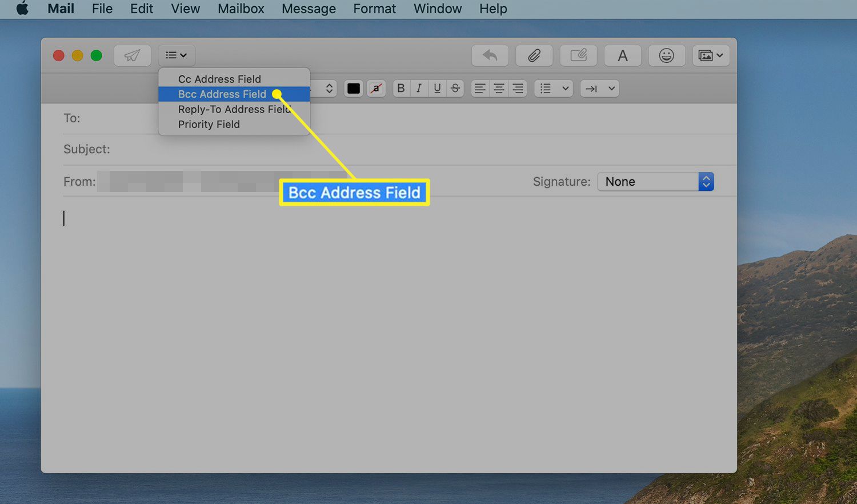Screen dimensions: 857x504
Task: Click the Reply arrow toolbar button
Action: (x=490, y=55)
